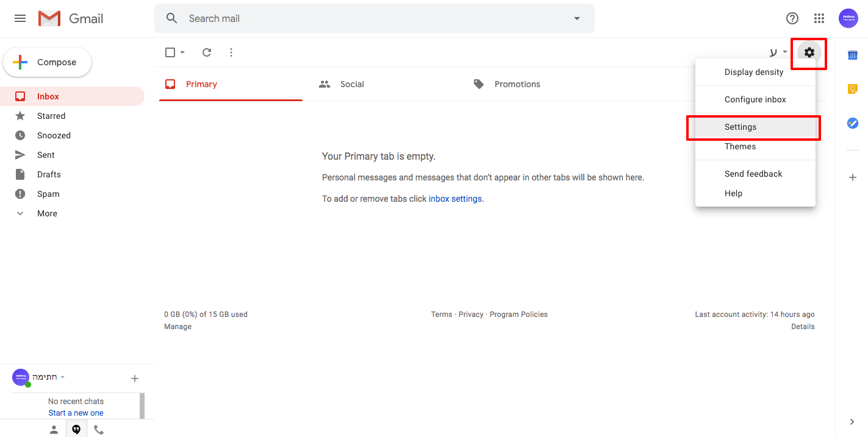This screenshot has width=868, height=437.
Task: Open the search options dropdown
Action: coord(576,18)
